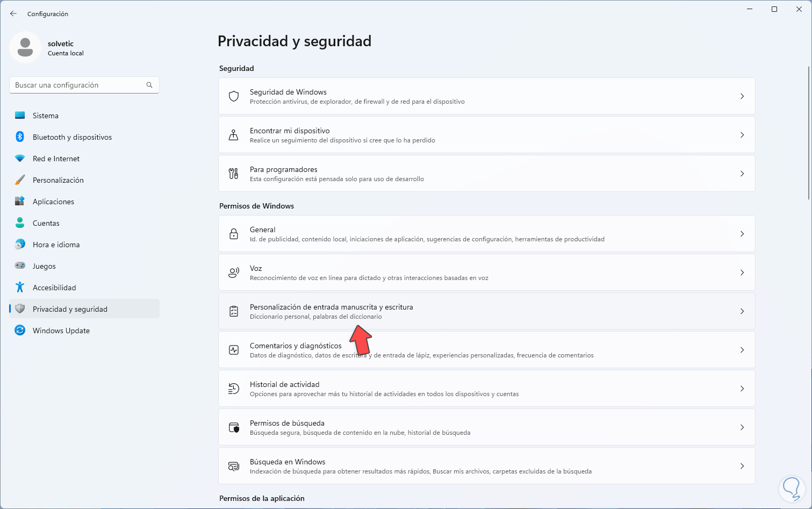Screen dimensions: 812x509
Task: Click the vertical scrollbar thumb
Action: [808, 132]
